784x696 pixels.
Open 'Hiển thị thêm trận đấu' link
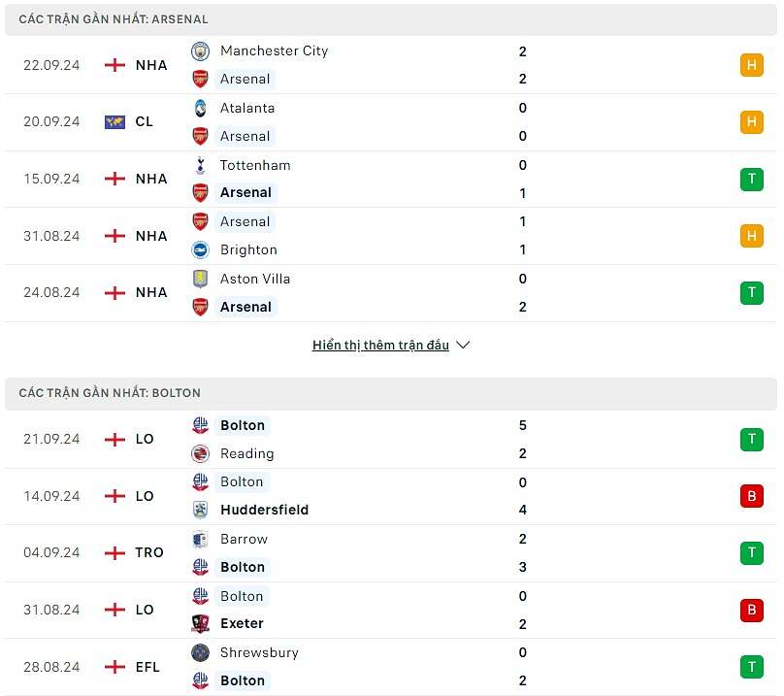(x=380, y=345)
